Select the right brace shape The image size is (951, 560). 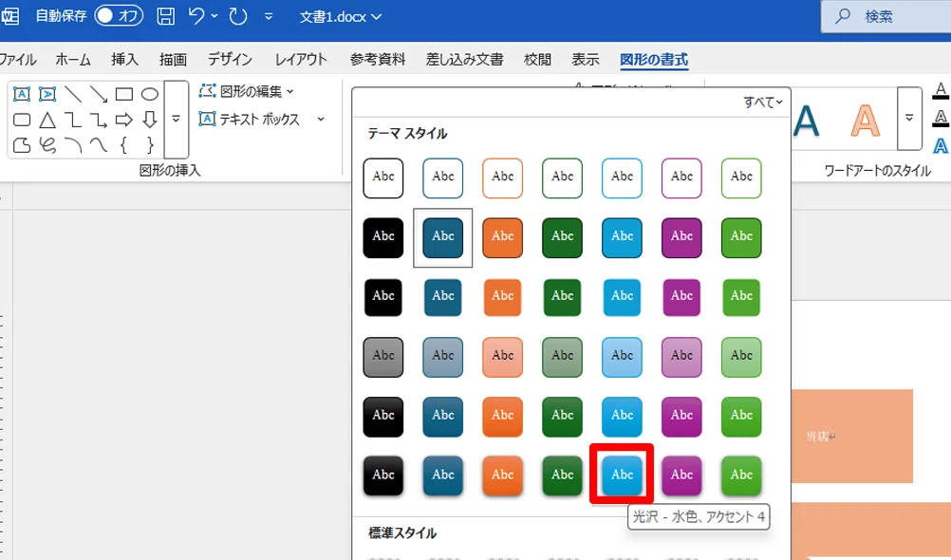(x=150, y=145)
